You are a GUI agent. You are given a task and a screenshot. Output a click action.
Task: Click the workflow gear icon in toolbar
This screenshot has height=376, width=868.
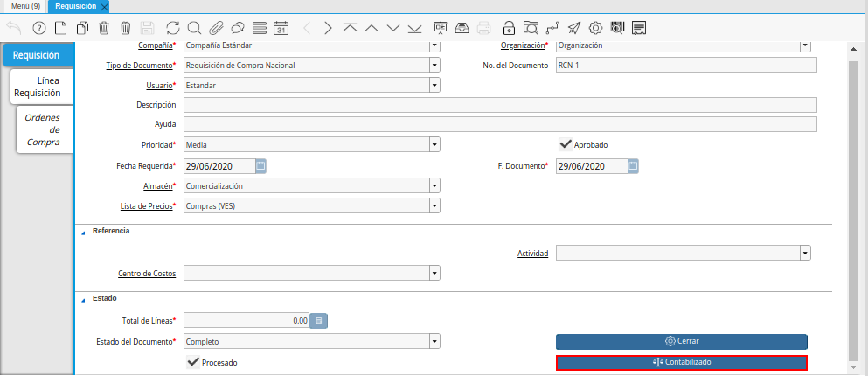(x=595, y=28)
